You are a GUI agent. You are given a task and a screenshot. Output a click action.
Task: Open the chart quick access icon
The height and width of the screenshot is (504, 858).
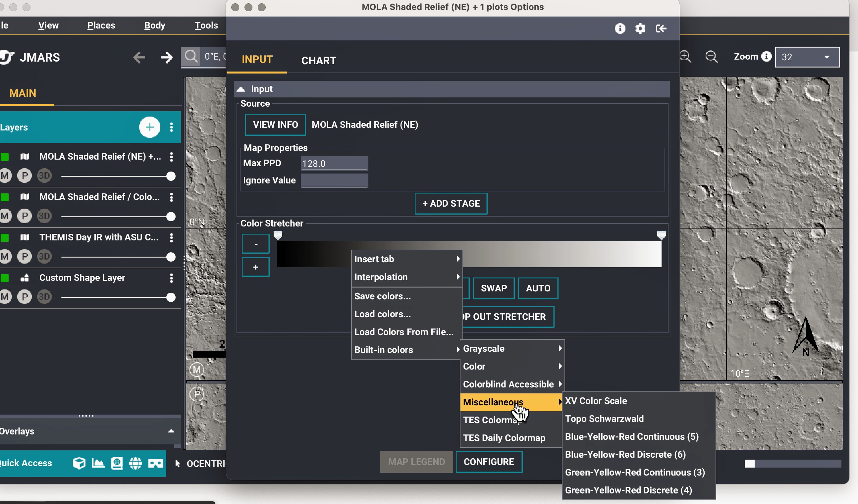(x=98, y=463)
